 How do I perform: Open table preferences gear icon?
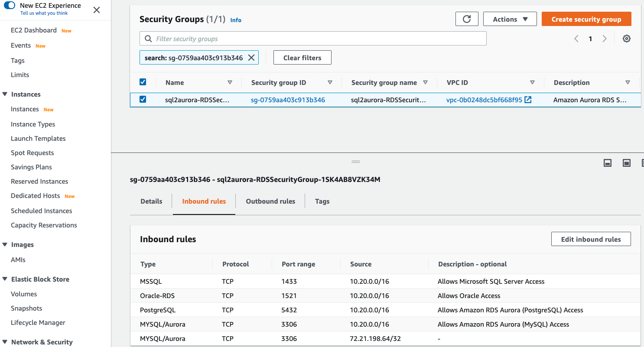(x=626, y=39)
